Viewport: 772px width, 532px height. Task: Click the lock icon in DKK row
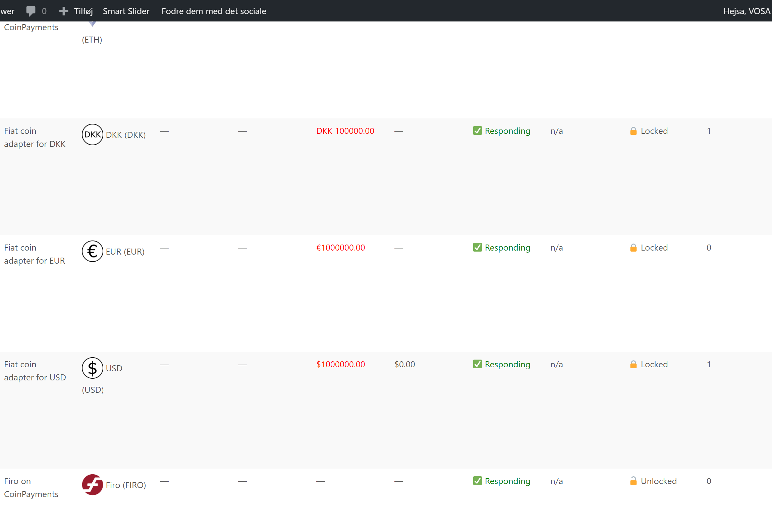pyautogui.click(x=633, y=131)
